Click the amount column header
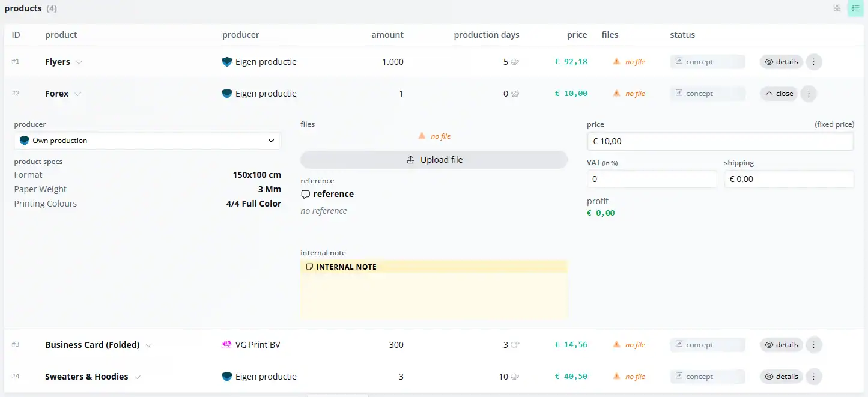Screen dimensions: 868x397 [x=387, y=35]
